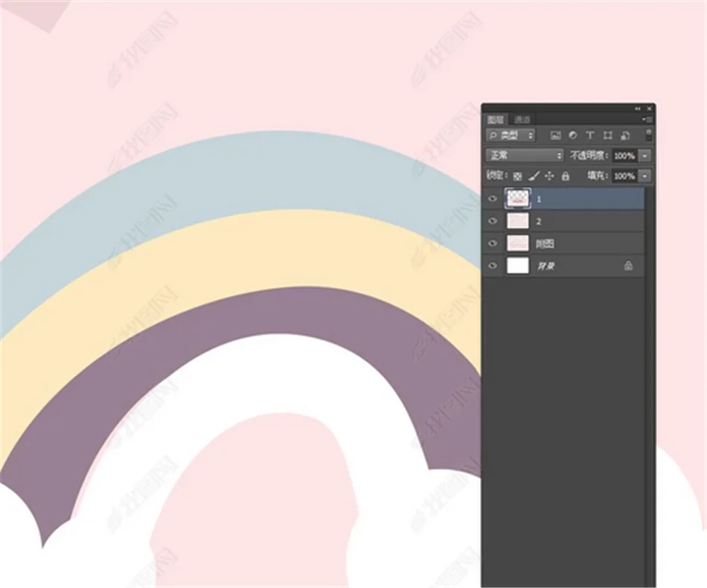Hide layer 1 using its eye icon
Viewport: 707px width, 588px height.
[493, 199]
